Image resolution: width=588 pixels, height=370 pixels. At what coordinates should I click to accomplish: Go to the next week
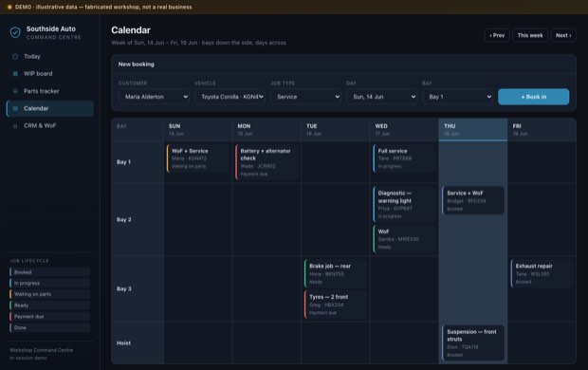563,35
